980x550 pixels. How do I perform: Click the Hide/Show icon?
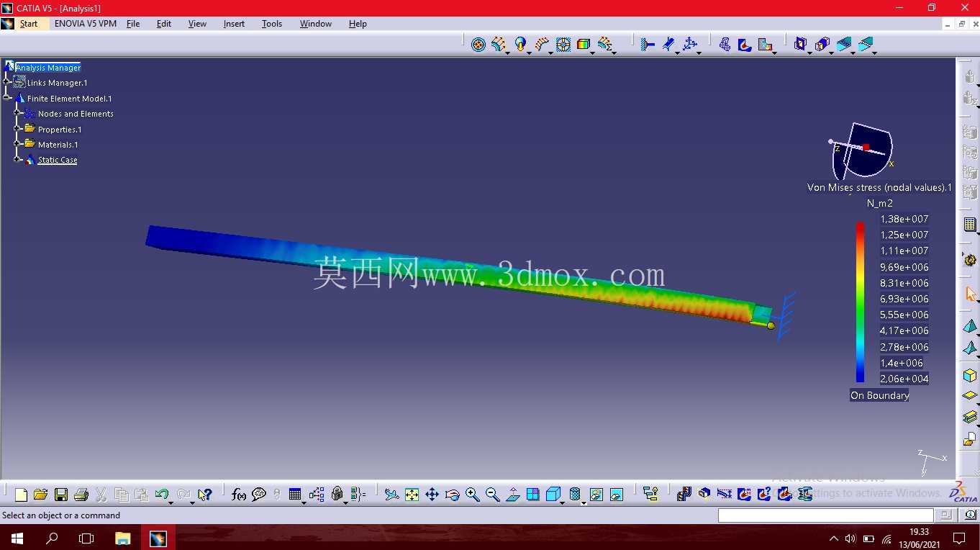click(x=596, y=495)
